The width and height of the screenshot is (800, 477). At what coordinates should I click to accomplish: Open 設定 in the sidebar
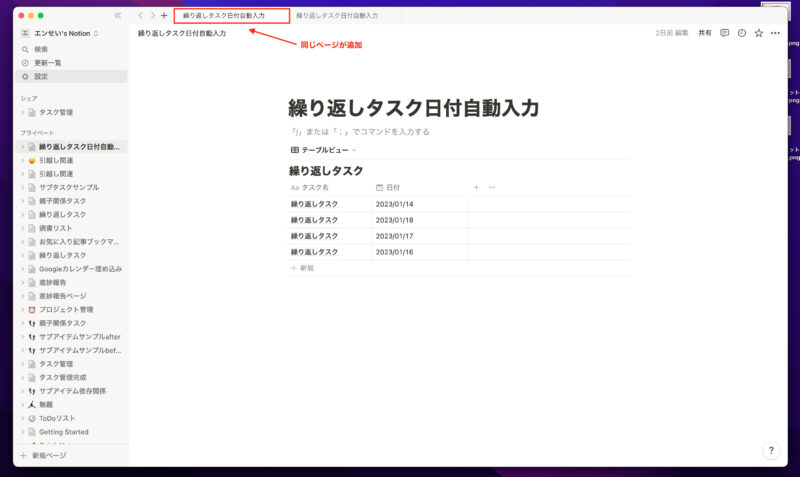coord(71,77)
